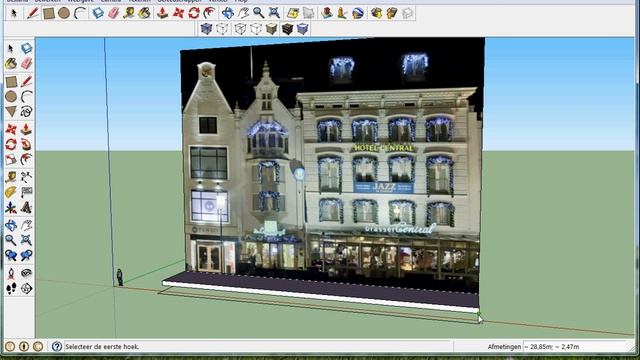The image size is (640, 360).
Task: Choose the Rectangle tool in top toolbar
Action: point(49,13)
